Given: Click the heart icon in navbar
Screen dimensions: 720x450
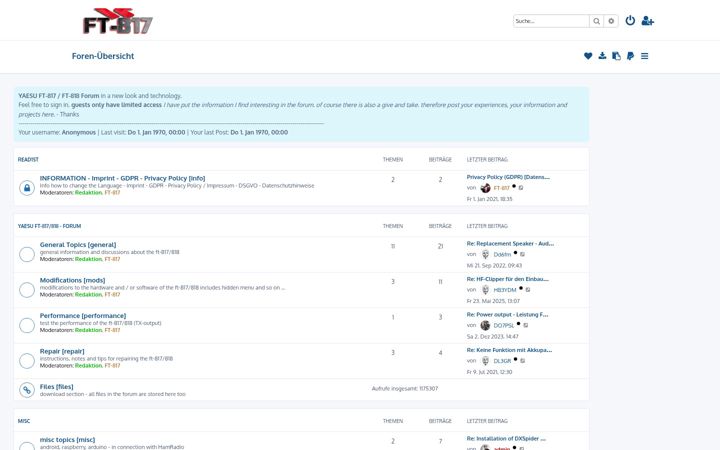Looking at the screenshot, I should [x=588, y=56].
